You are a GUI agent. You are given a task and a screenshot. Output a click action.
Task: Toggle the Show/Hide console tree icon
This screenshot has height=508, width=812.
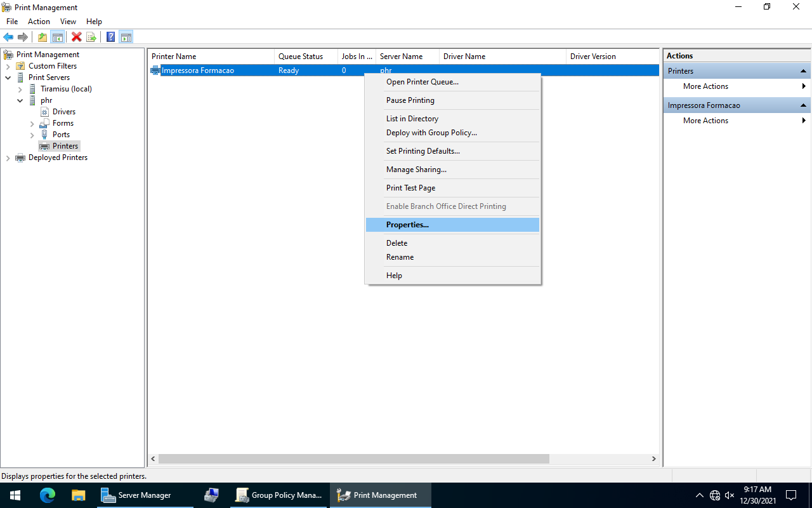58,37
